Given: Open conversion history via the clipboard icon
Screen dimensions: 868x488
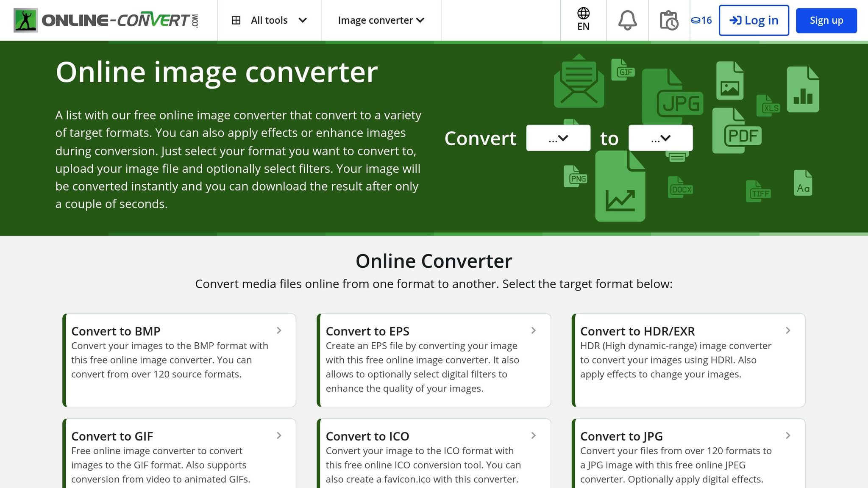Looking at the screenshot, I should [670, 20].
